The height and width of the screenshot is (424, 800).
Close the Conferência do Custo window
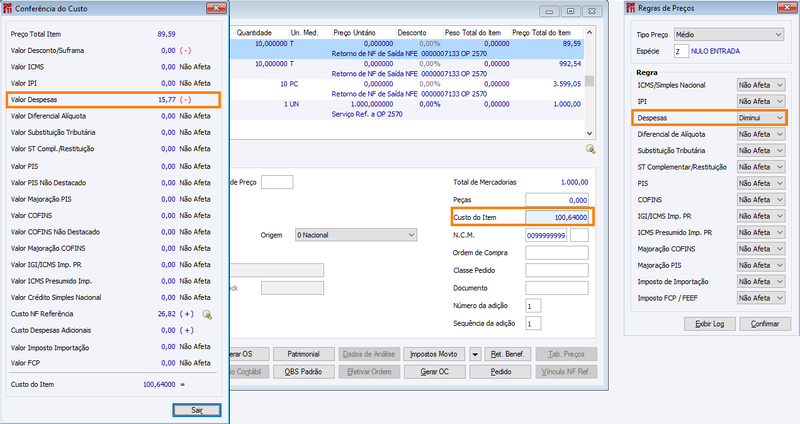click(x=216, y=8)
